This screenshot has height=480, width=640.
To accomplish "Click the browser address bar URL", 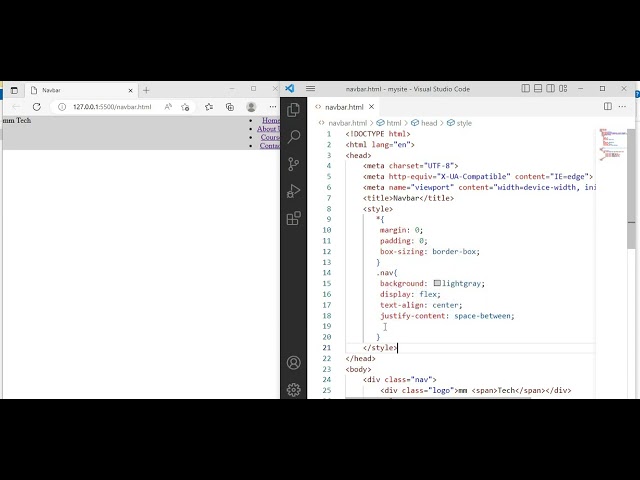I will click(112, 107).
